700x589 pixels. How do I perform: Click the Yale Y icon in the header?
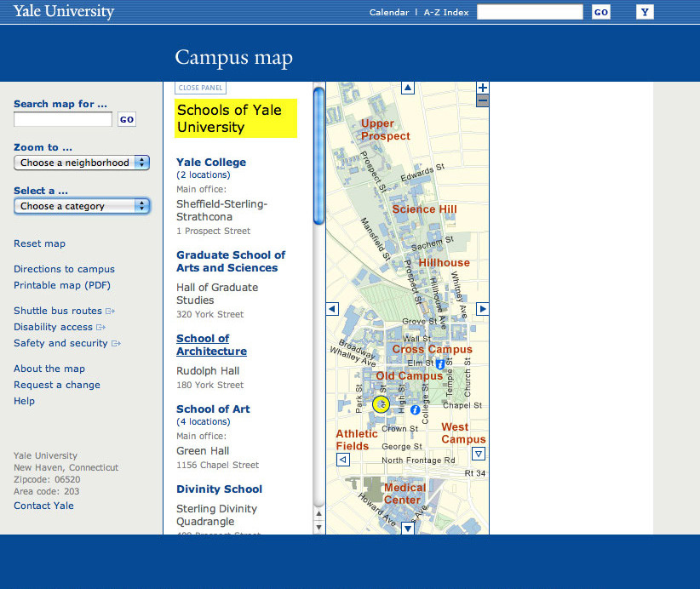pyautogui.click(x=645, y=11)
